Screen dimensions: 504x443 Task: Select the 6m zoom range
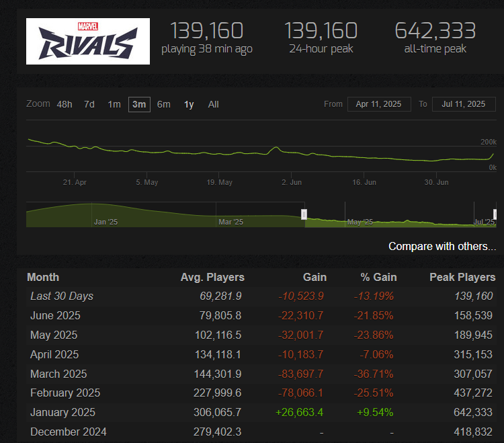164,104
